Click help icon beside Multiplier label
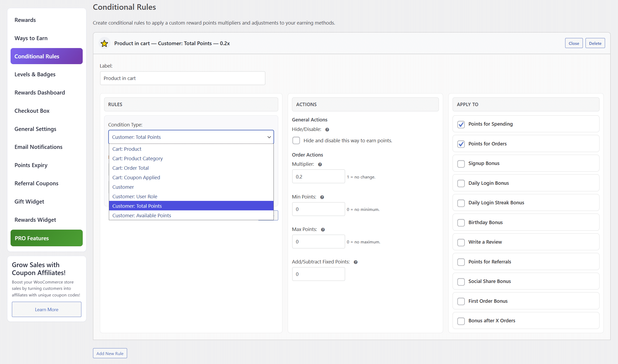The image size is (618, 364). tap(320, 164)
